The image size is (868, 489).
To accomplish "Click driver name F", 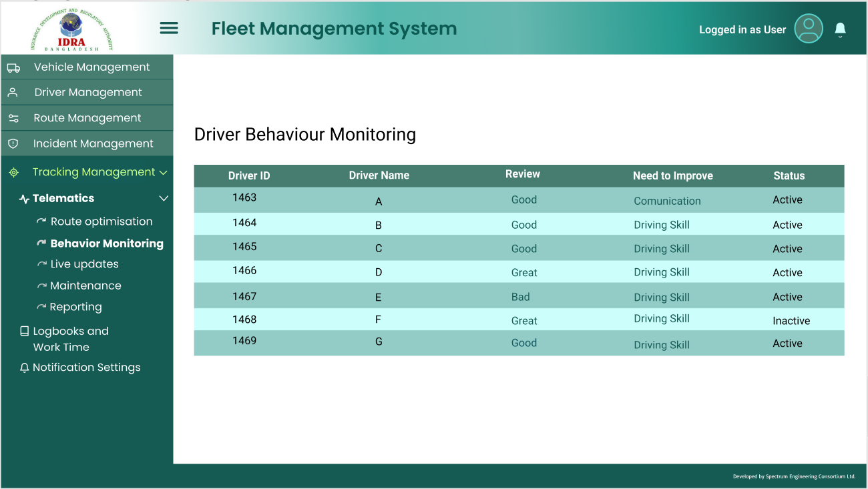I will 378,320.
